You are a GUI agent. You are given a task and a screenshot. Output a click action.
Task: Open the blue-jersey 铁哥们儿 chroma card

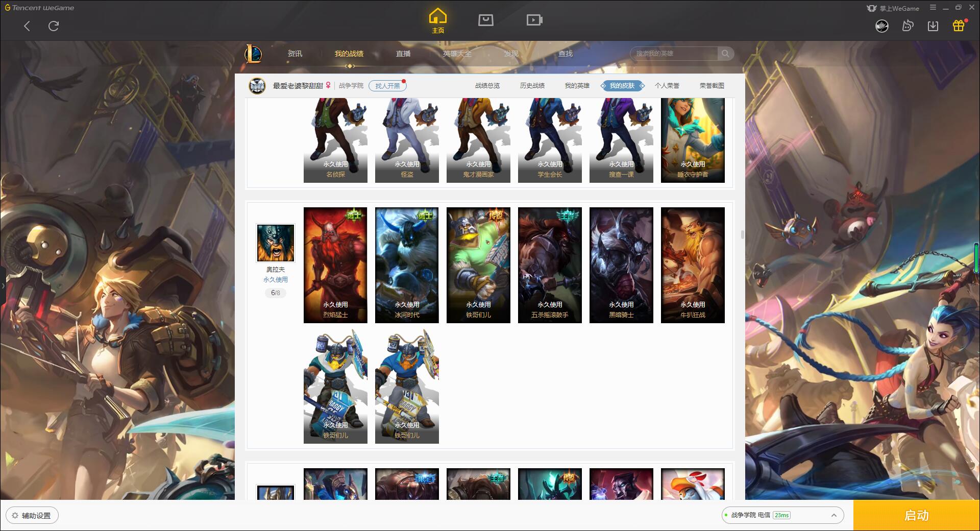(407, 386)
